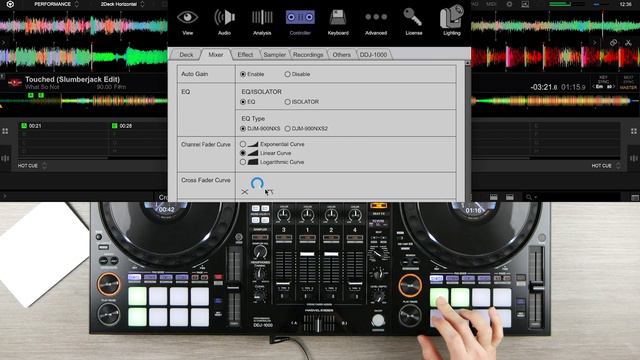The width and height of the screenshot is (640, 360).
Task: Switch to the Others tab
Action: (x=342, y=55)
